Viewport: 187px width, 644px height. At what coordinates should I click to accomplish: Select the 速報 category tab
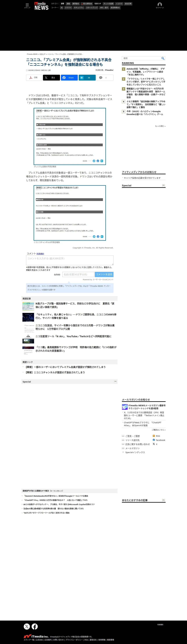click(x=62, y=4)
